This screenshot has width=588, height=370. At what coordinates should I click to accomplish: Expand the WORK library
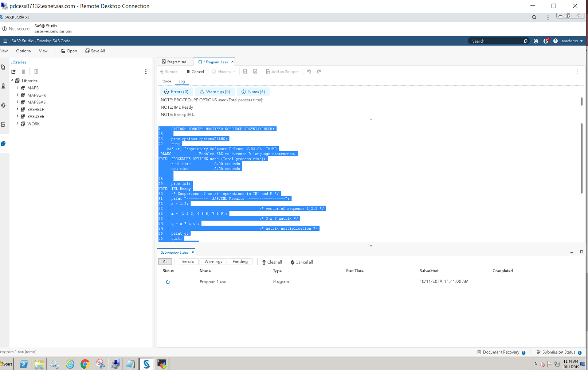(x=17, y=124)
